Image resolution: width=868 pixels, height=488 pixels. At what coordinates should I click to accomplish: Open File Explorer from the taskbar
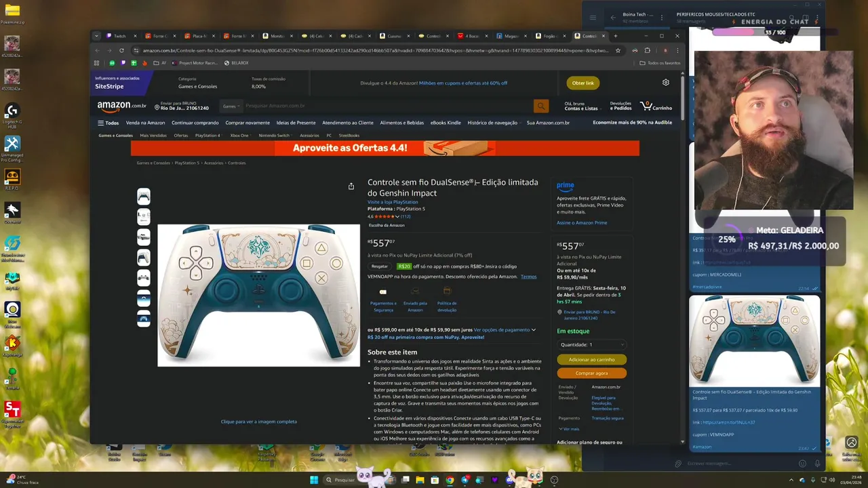point(420,480)
